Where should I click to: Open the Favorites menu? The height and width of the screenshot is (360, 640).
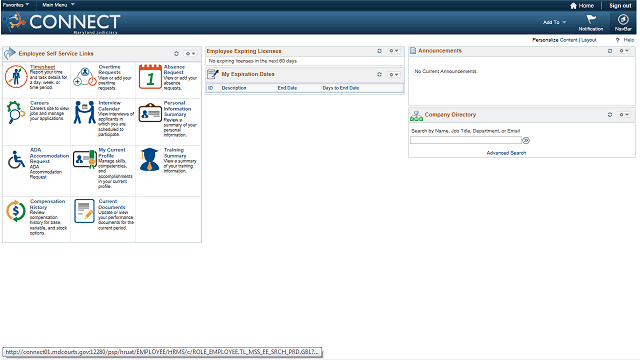coord(16,5)
